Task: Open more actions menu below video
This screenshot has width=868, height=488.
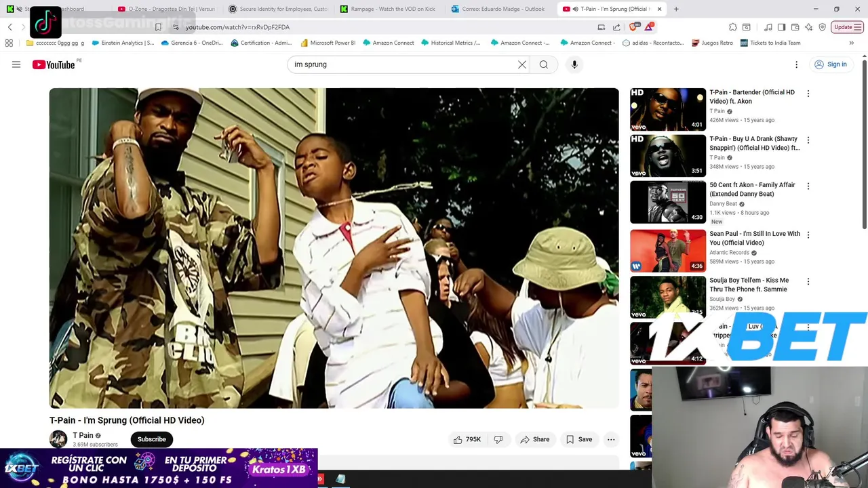Action: (611, 439)
